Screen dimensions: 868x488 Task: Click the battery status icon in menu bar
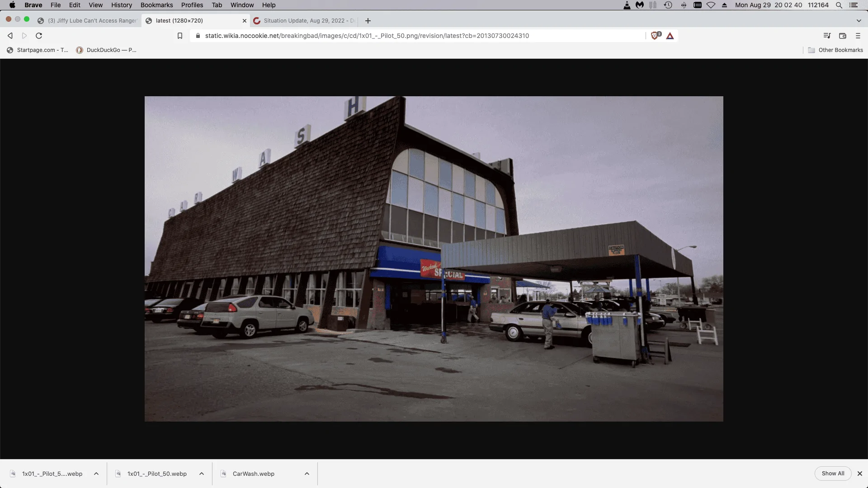pyautogui.click(x=698, y=5)
